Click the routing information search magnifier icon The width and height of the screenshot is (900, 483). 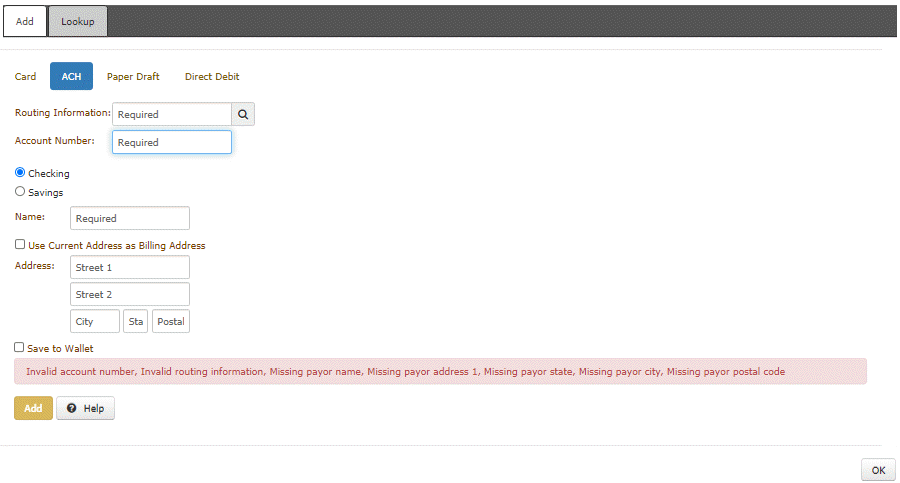pyautogui.click(x=243, y=114)
